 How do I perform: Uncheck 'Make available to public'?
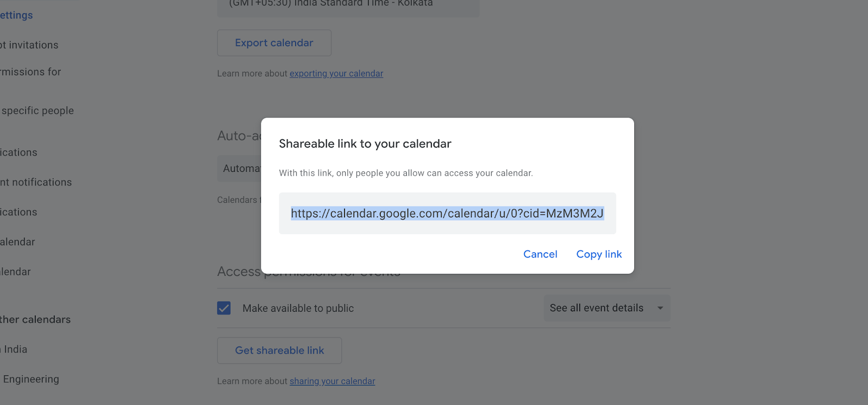pos(224,307)
